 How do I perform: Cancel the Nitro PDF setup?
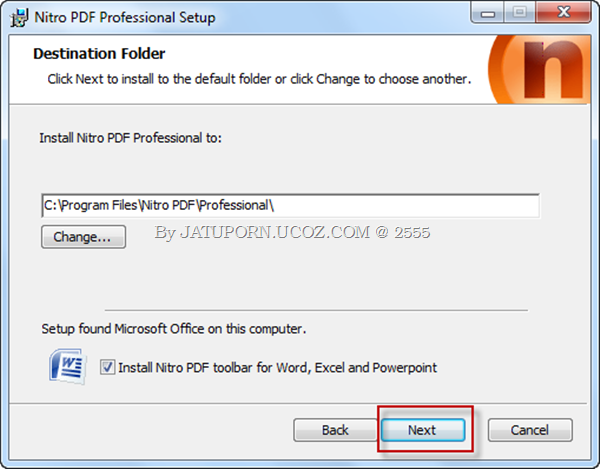(530, 430)
